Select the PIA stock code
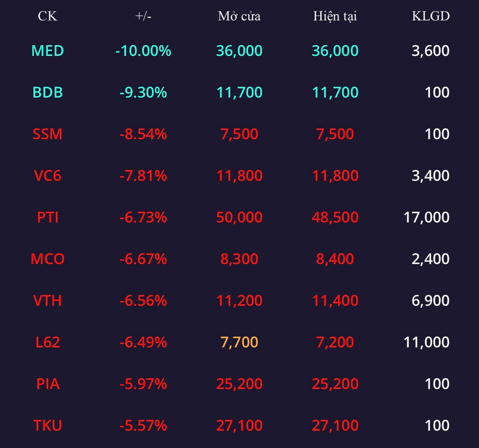The image size is (479, 448). point(48,384)
